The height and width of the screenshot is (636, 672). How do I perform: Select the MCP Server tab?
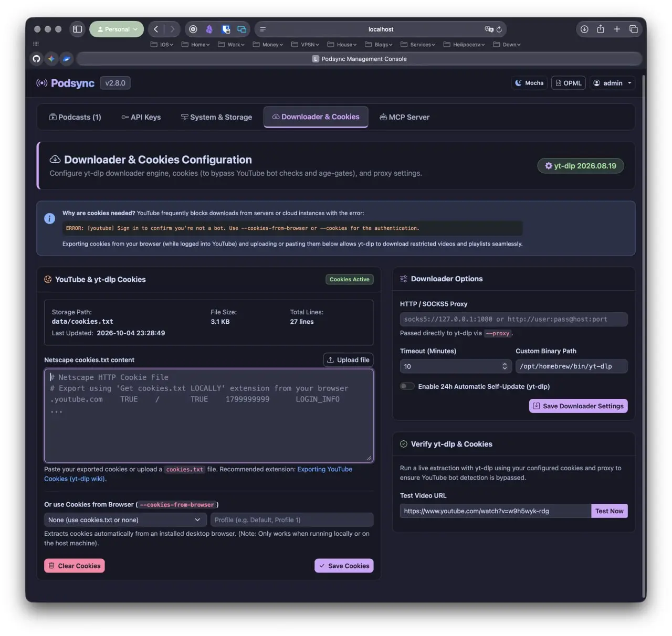405,117
